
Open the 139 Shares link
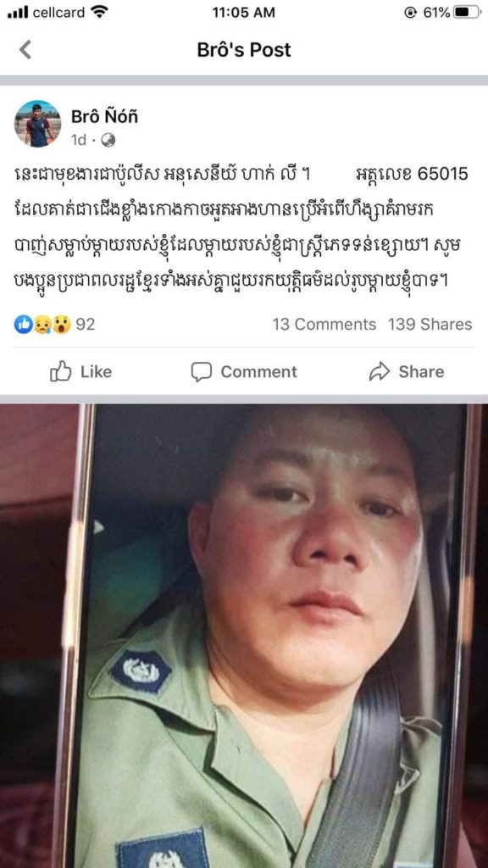(x=430, y=325)
